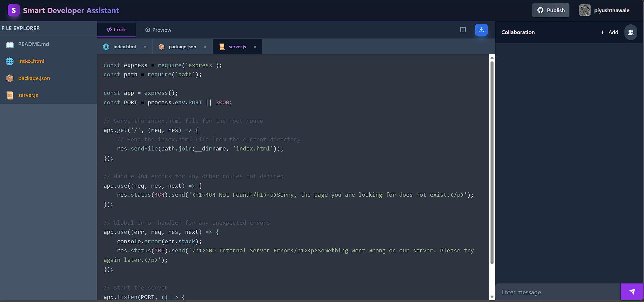Click the app.listen(PORT line
This screenshot has width=644, height=302.
tap(144, 297)
